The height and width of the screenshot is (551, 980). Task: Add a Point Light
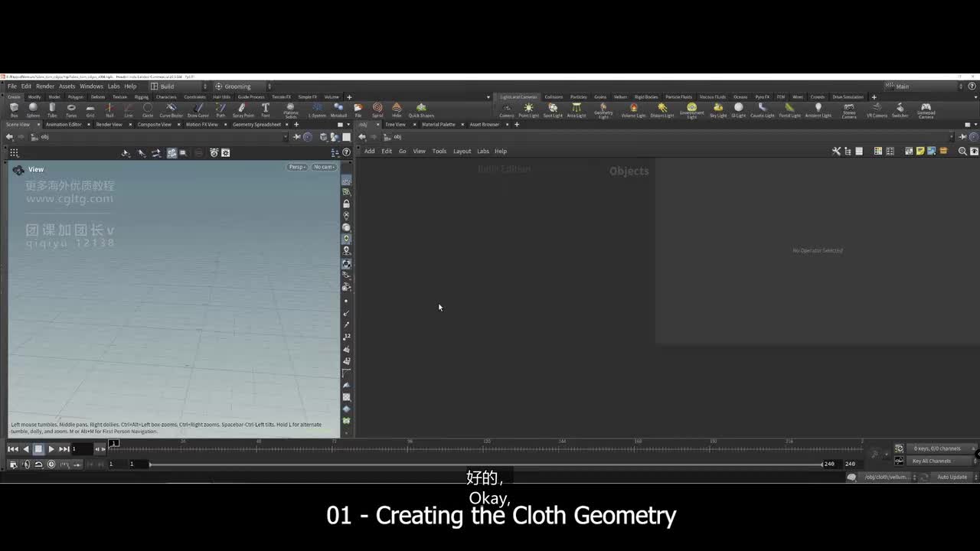tap(529, 110)
